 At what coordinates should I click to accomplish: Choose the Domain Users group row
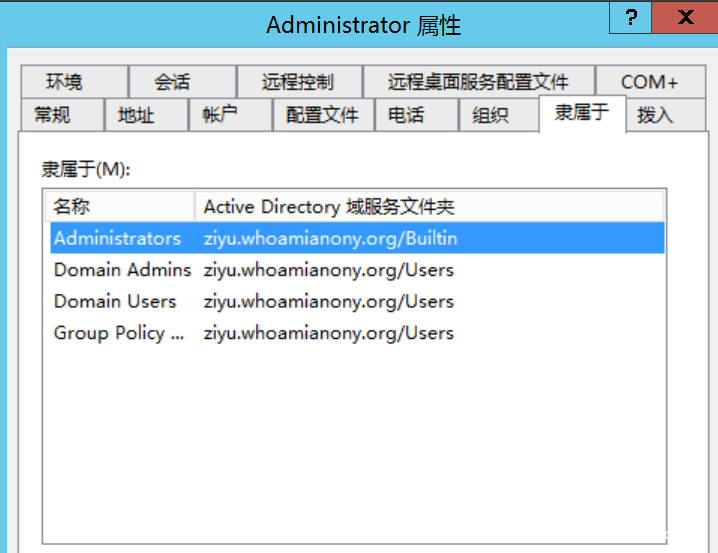coord(115,301)
